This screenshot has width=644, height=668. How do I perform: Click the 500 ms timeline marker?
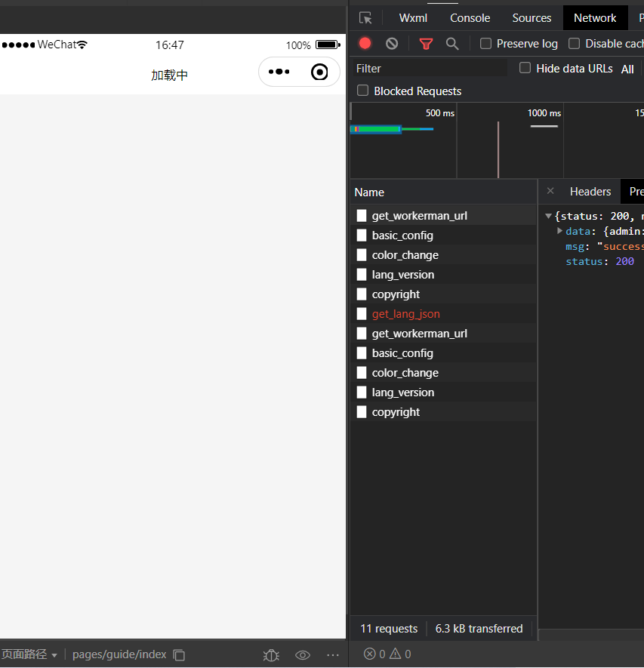click(x=440, y=113)
